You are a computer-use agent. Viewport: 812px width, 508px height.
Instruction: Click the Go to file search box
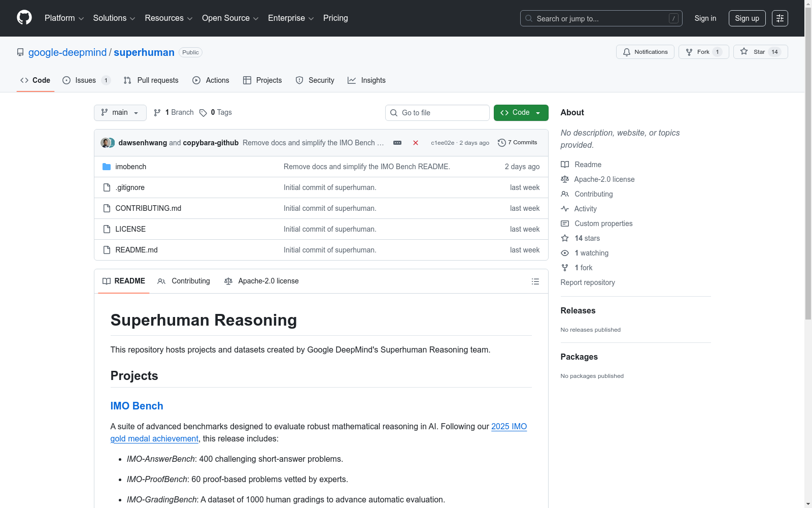click(437, 113)
